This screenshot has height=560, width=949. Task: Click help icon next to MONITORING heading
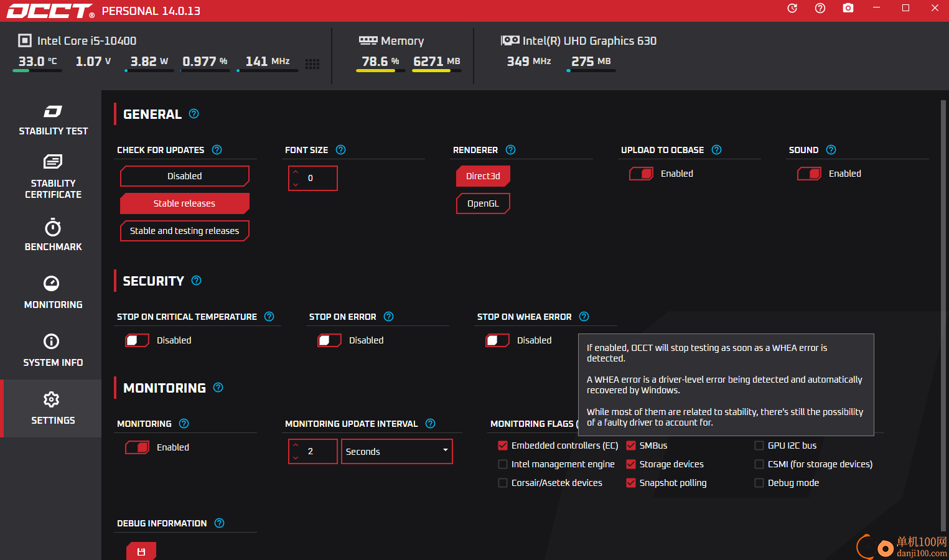tap(218, 387)
